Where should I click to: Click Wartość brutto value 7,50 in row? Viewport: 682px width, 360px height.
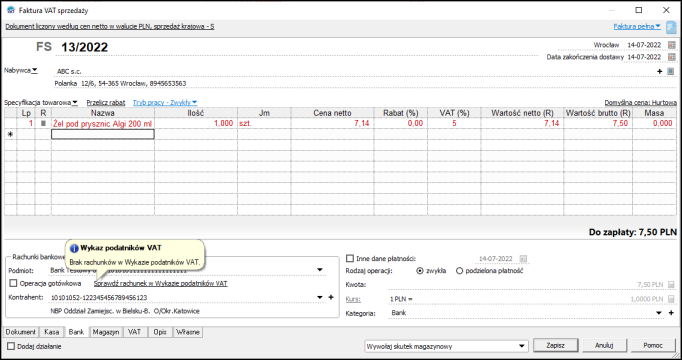pyautogui.click(x=598, y=123)
